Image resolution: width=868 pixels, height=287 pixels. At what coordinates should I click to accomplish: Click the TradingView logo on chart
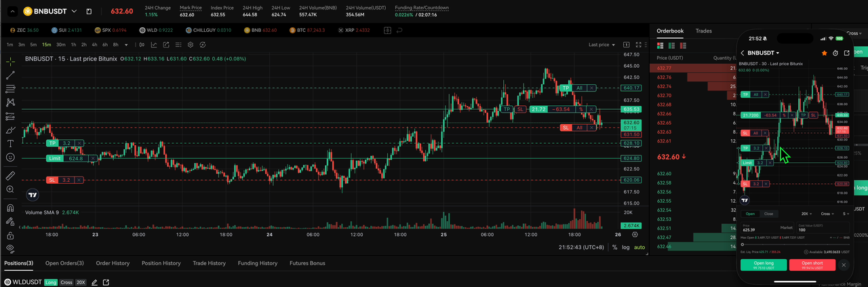[33, 195]
